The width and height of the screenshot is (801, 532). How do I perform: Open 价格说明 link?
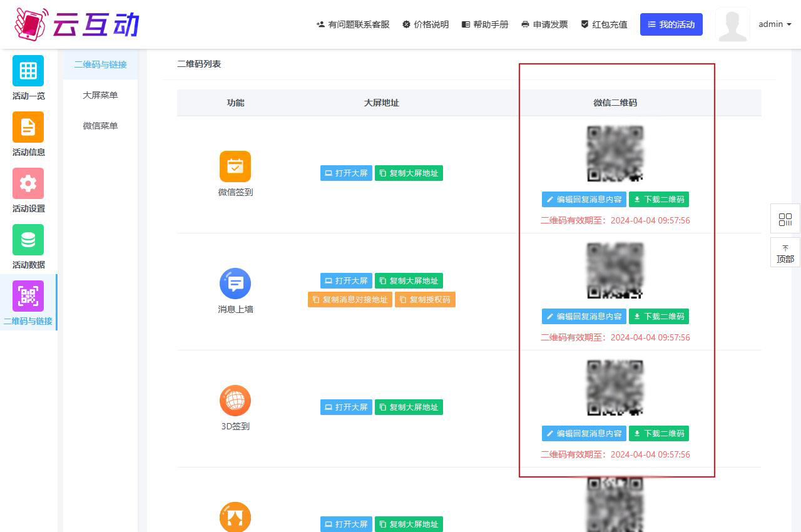point(426,24)
